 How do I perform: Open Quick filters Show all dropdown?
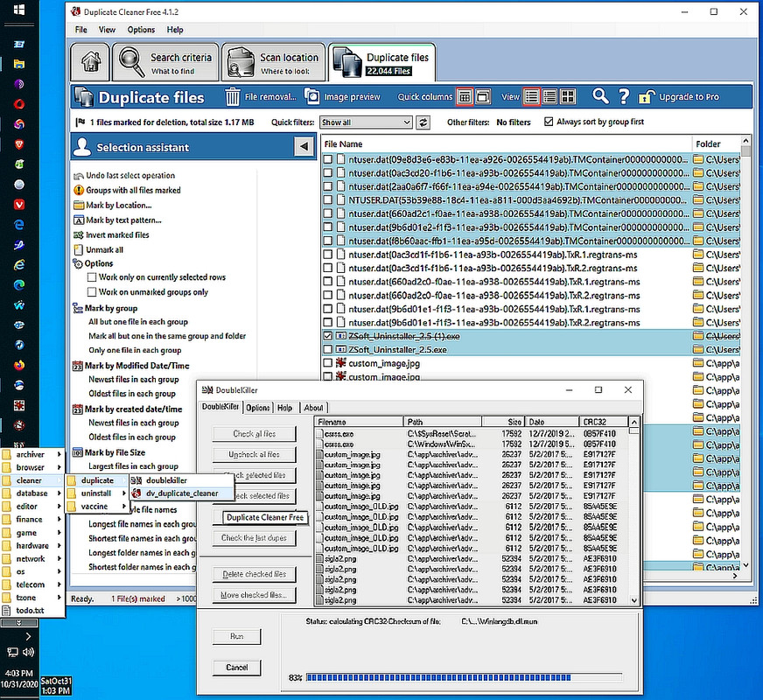click(366, 122)
